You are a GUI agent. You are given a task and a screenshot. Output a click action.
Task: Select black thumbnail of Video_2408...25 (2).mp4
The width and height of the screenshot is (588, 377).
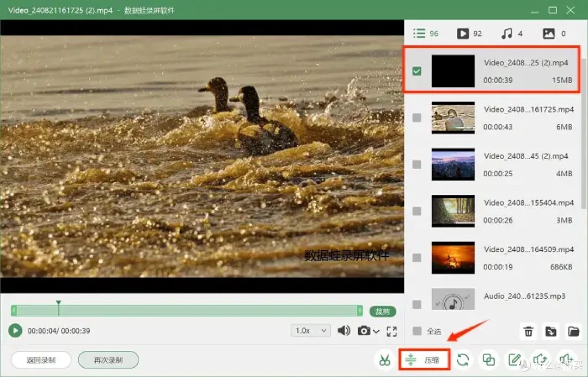453,71
